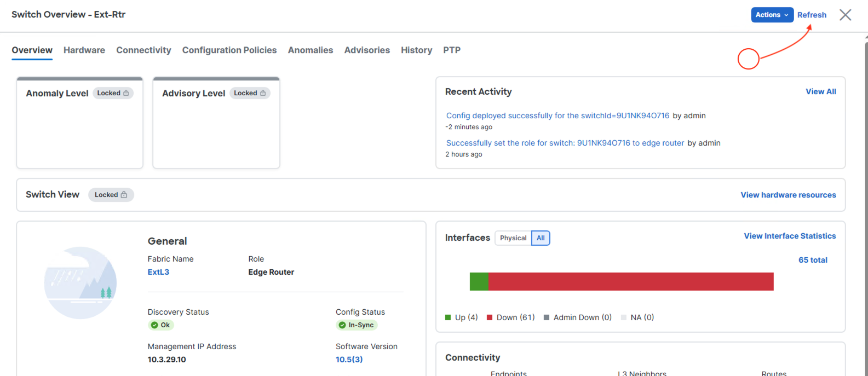Refresh the switch overview
Viewport: 868px width, 376px height.
[x=812, y=15]
